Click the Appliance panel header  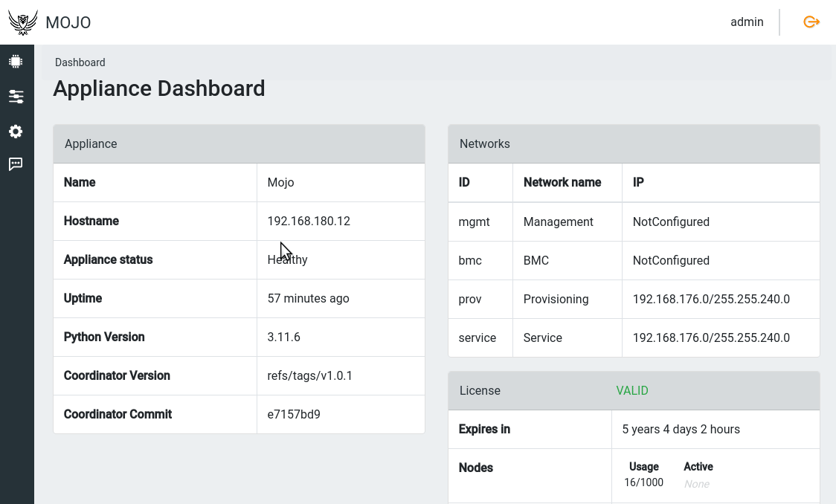[239, 144]
